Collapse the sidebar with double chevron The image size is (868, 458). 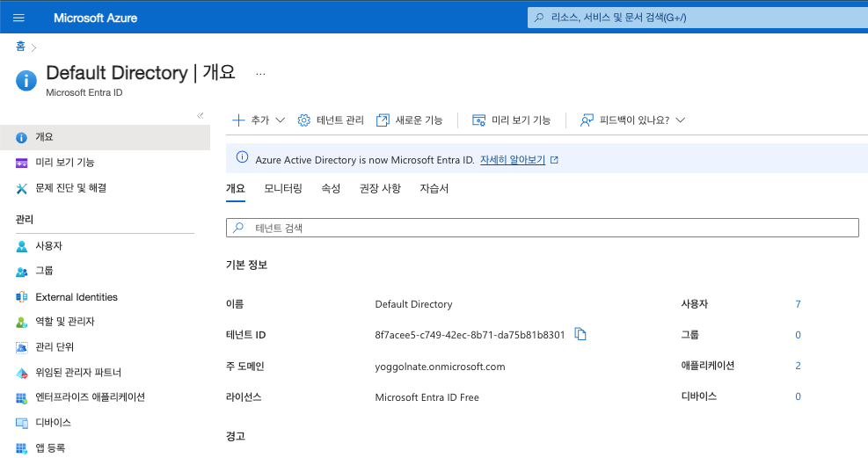(x=201, y=116)
